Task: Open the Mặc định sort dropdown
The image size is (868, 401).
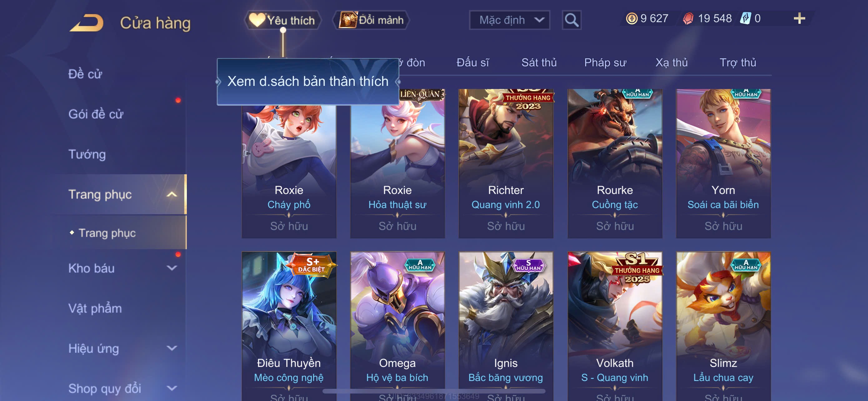Action: [x=510, y=20]
